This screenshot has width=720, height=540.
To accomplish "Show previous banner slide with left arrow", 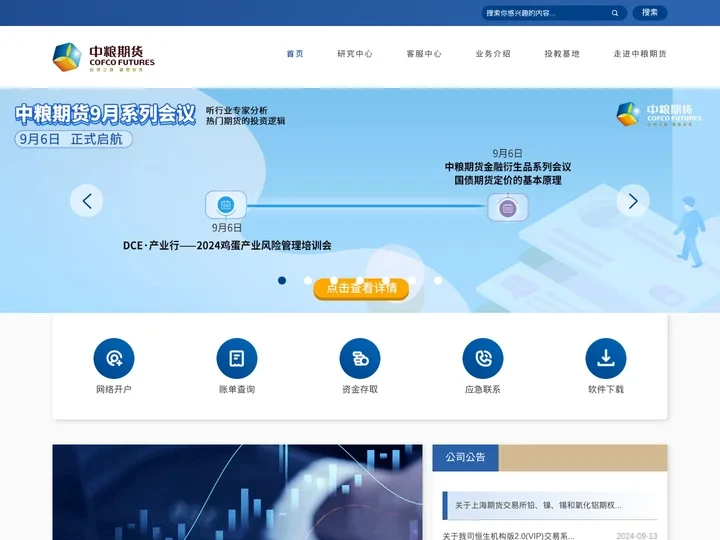I will 87,201.
